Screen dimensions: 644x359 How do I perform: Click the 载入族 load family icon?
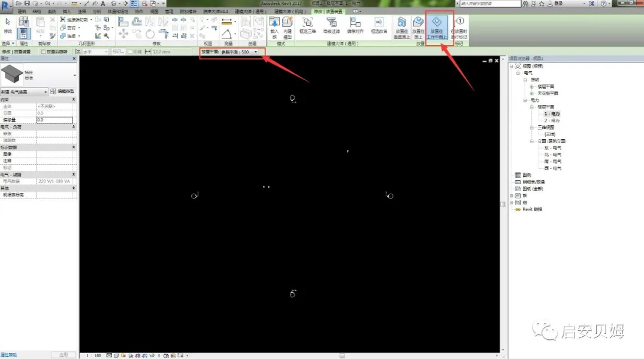coord(274,27)
